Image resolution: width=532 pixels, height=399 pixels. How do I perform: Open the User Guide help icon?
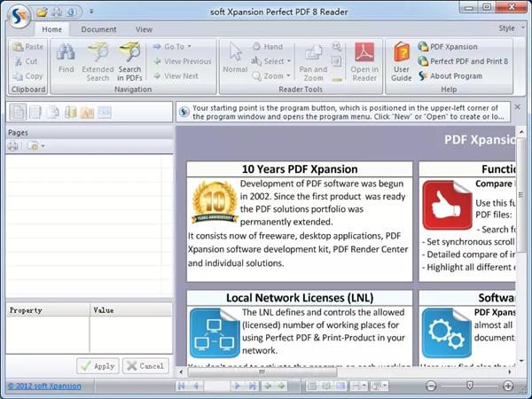point(402,62)
